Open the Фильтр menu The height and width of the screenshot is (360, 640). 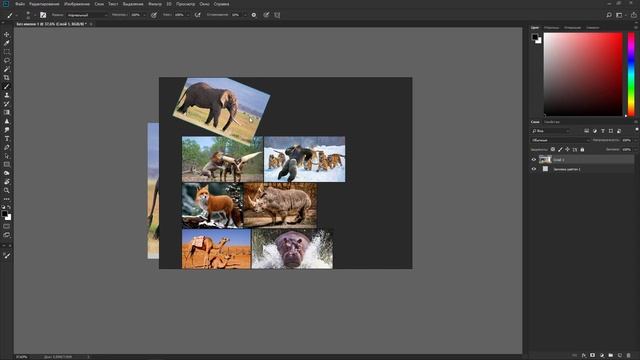tap(155, 4)
